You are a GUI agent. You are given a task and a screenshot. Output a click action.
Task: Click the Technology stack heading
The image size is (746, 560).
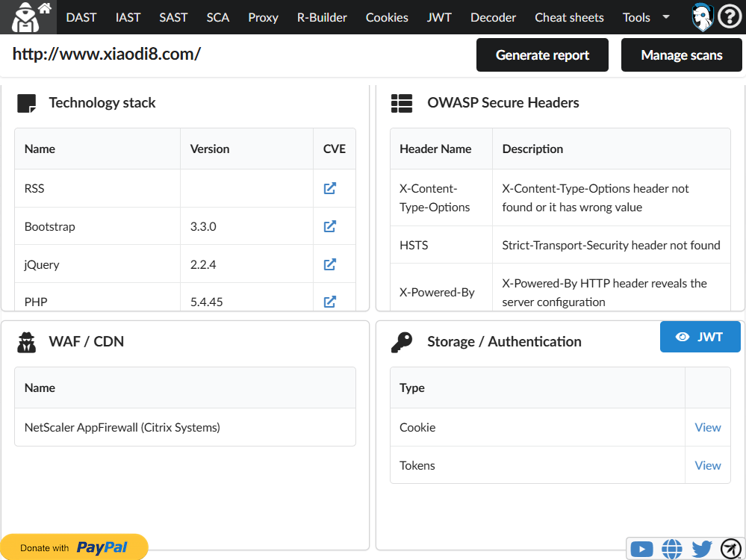(x=102, y=103)
